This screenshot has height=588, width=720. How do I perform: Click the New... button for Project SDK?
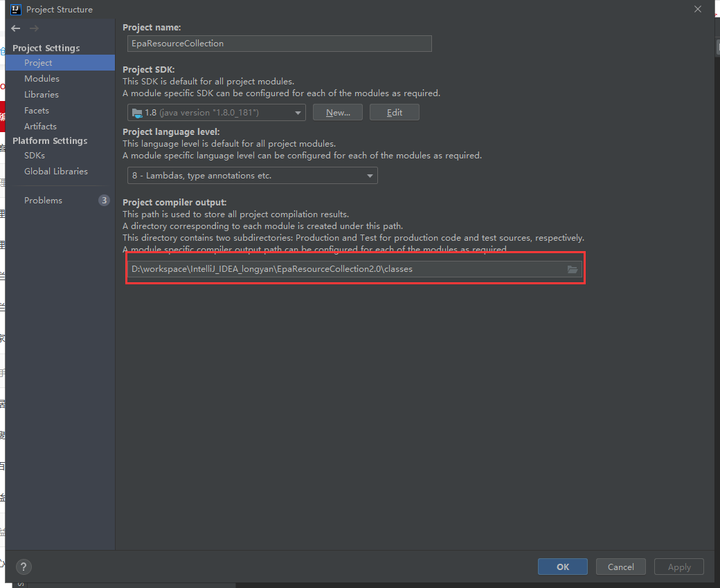point(338,111)
